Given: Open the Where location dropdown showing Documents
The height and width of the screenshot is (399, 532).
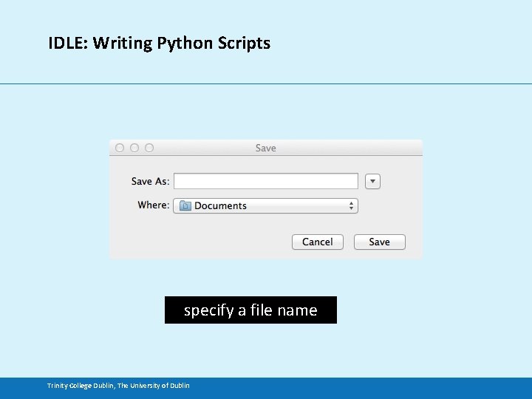Looking at the screenshot, I should [x=266, y=205].
